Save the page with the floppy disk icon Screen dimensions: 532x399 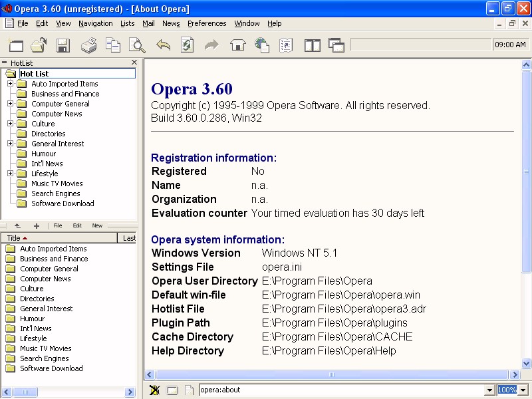click(x=63, y=45)
